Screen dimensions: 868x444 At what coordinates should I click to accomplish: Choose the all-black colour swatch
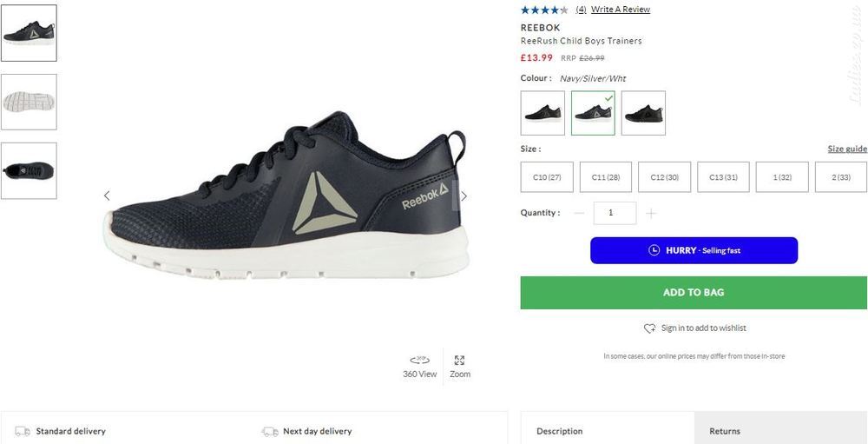643,113
